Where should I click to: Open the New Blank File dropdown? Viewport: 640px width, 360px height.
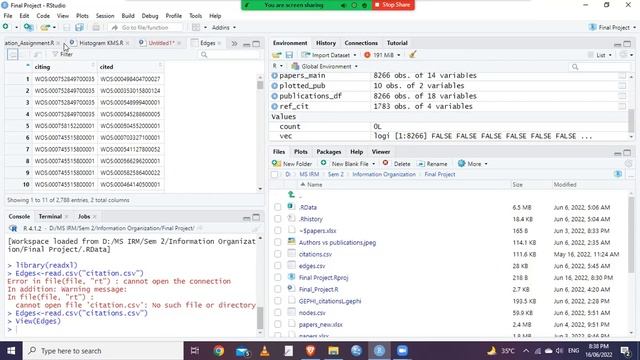(x=348, y=164)
